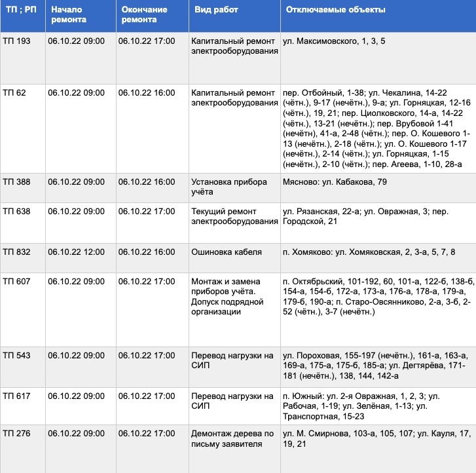The image size is (476, 473).
Task: Click the ТП 638 cell
Action: coord(17,212)
